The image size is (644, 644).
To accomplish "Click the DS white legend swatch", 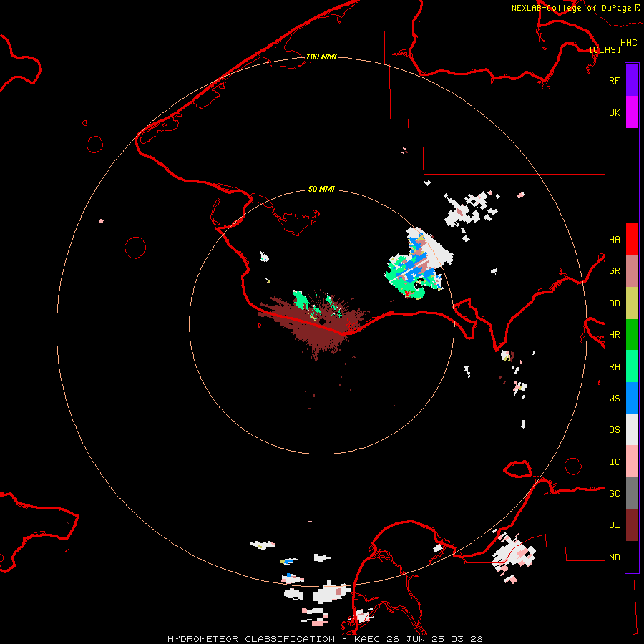I will [632, 429].
